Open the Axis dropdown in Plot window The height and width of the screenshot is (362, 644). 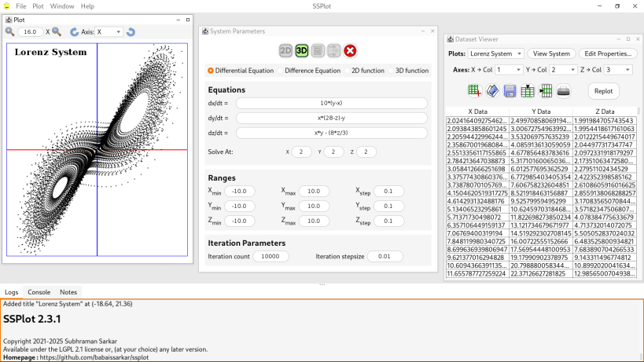click(109, 31)
